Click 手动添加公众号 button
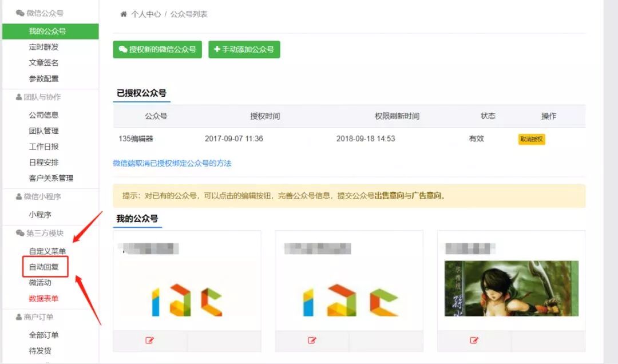This screenshot has width=618, height=364. pyautogui.click(x=244, y=49)
